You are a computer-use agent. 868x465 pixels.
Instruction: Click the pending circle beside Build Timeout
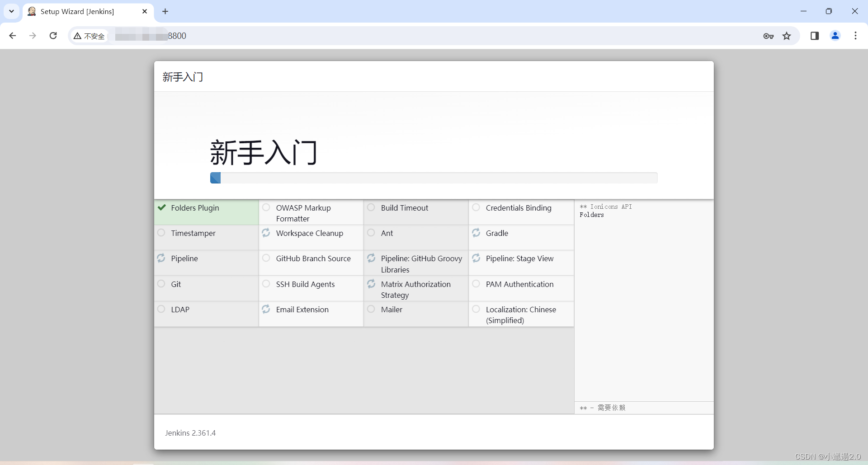(x=371, y=207)
